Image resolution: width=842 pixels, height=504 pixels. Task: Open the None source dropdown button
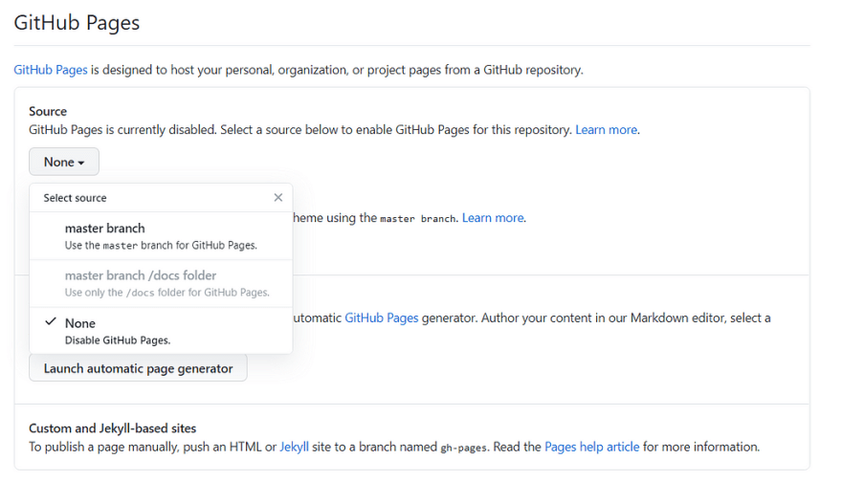click(x=64, y=162)
